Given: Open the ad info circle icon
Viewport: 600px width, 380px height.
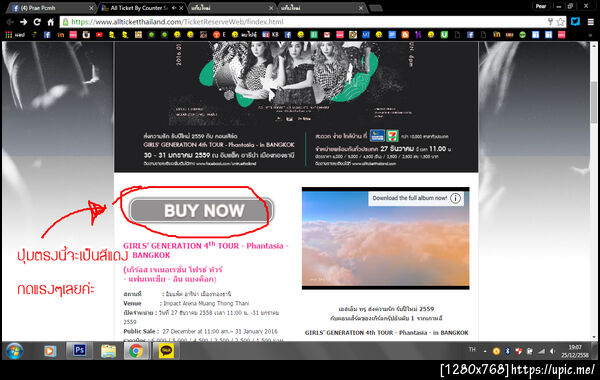Looking at the screenshot, I should [455, 198].
